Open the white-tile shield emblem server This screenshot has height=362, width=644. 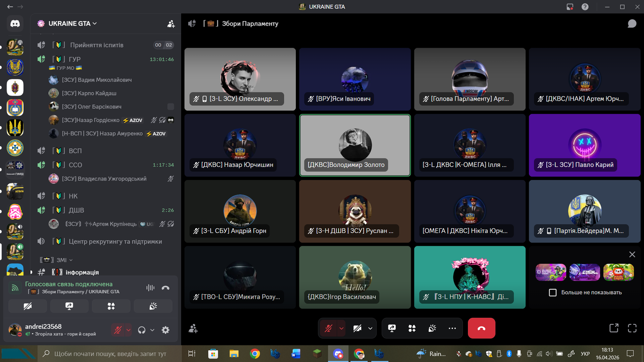click(15, 87)
